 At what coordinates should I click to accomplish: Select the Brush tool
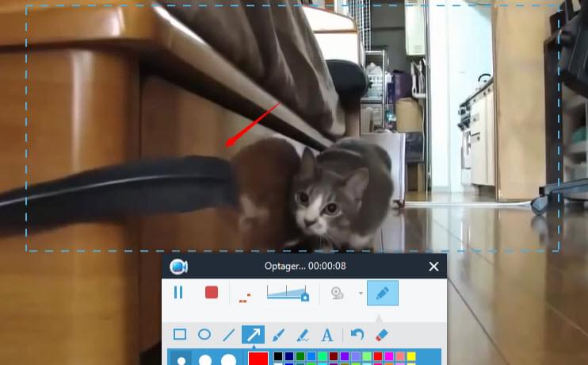coord(278,335)
